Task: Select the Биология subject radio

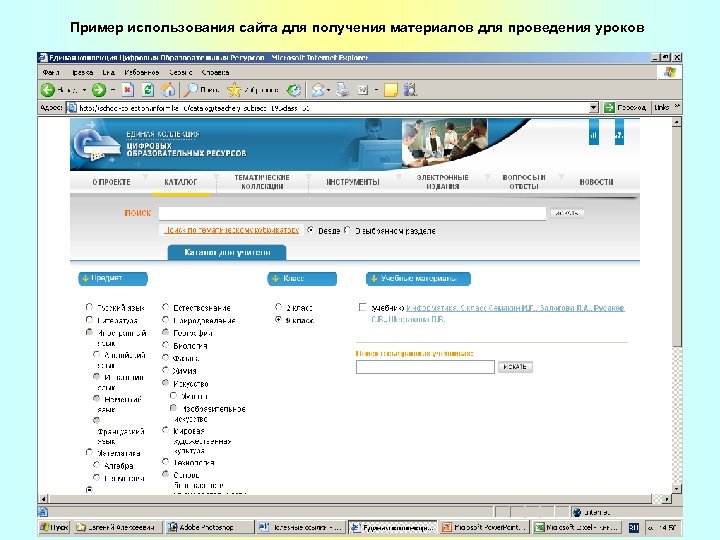Action: pos(165,345)
